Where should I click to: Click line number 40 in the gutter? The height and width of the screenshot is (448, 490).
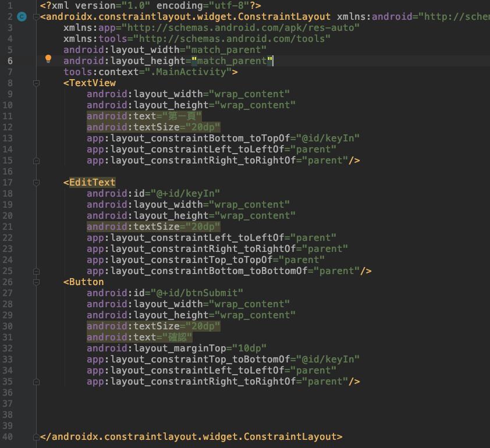[7, 437]
